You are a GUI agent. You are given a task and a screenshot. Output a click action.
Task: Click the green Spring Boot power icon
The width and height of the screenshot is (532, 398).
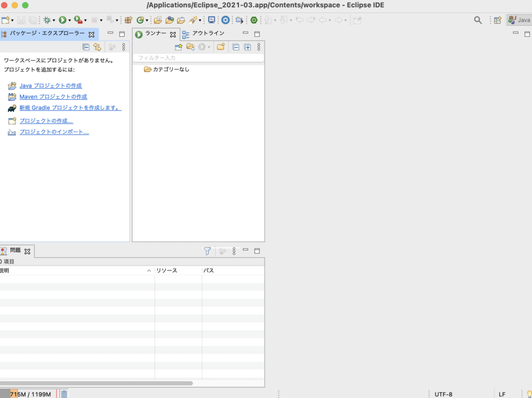pos(254,20)
